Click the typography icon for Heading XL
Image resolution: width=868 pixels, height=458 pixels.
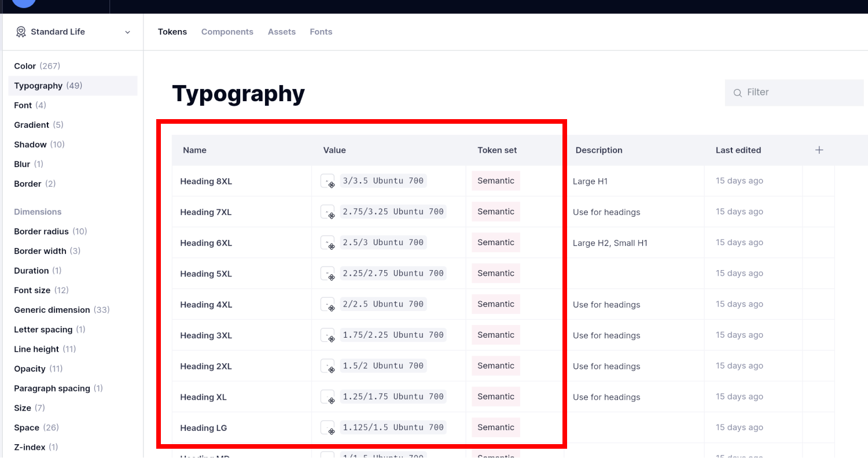tap(328, 397)
